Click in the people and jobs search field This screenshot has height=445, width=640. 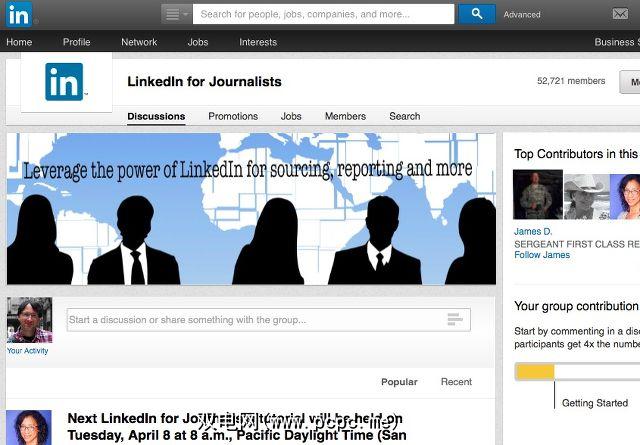(323, 14)
